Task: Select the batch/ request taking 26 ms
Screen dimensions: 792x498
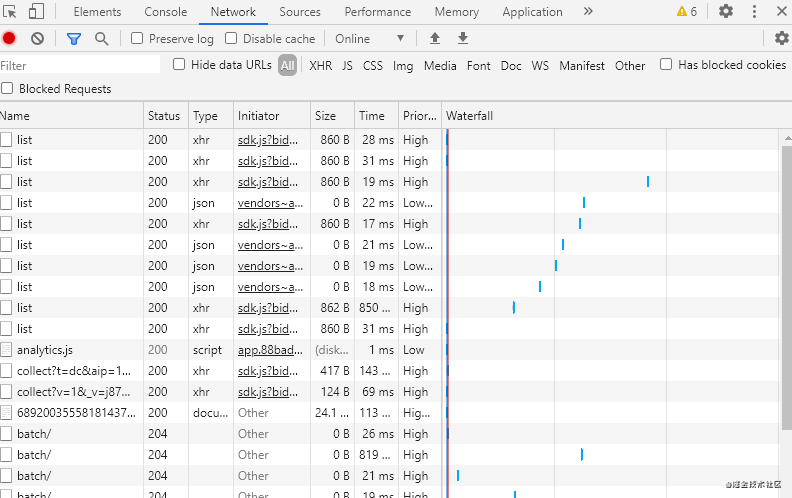Action: point(34,434)
